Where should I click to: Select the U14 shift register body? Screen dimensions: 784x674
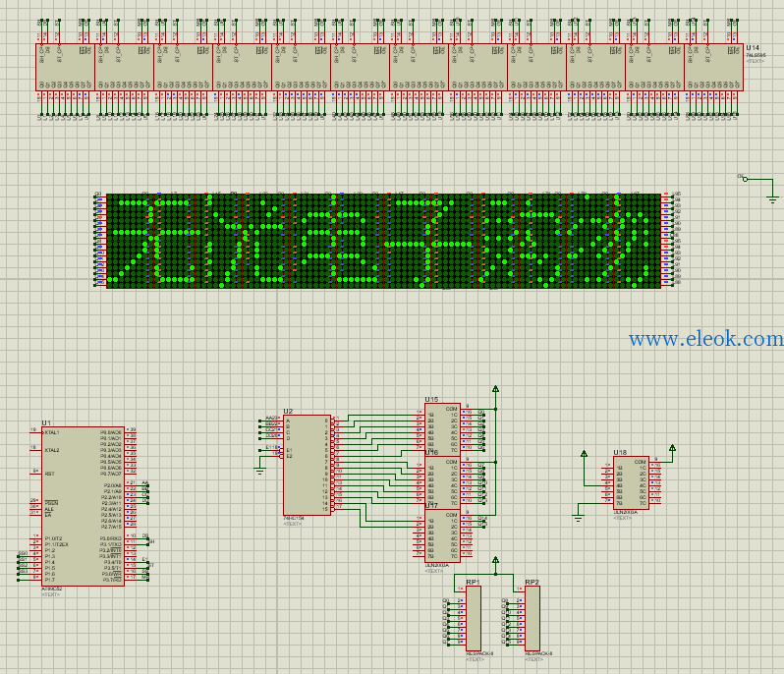[x=713, y=68]
